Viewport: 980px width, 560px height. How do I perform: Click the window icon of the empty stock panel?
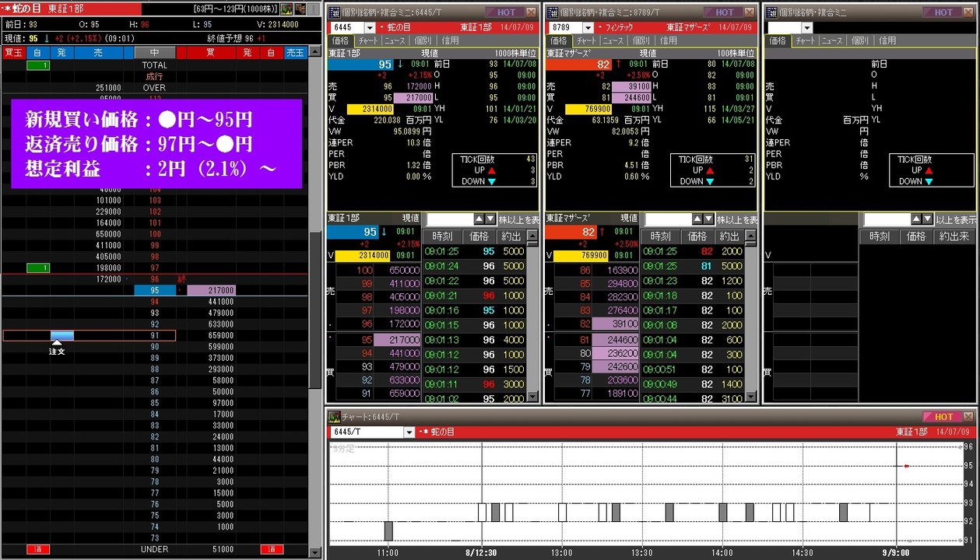coord(770,12)
